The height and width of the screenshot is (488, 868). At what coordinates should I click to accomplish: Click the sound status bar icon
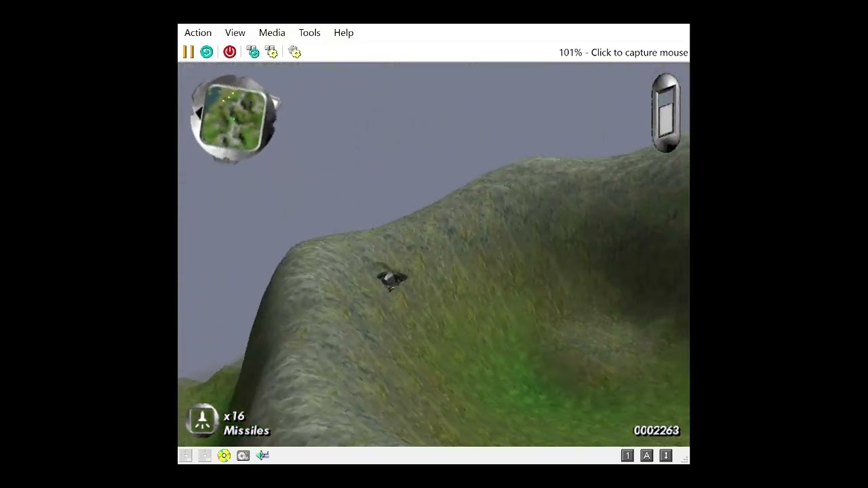pos(262,455)
